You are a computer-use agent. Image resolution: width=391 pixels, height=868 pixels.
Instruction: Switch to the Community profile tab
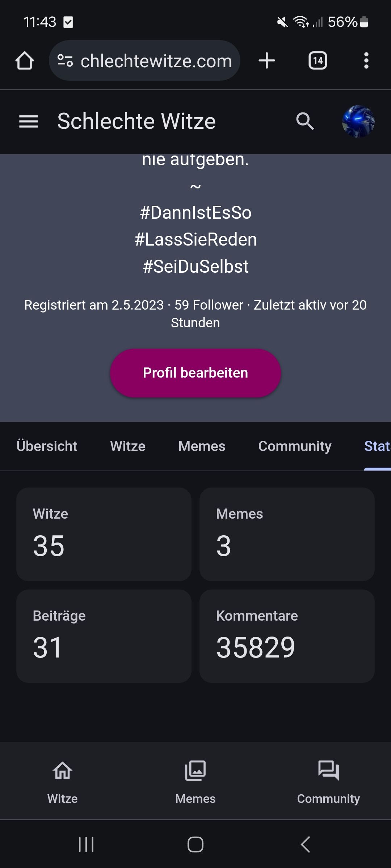click(x=295, y=446)
